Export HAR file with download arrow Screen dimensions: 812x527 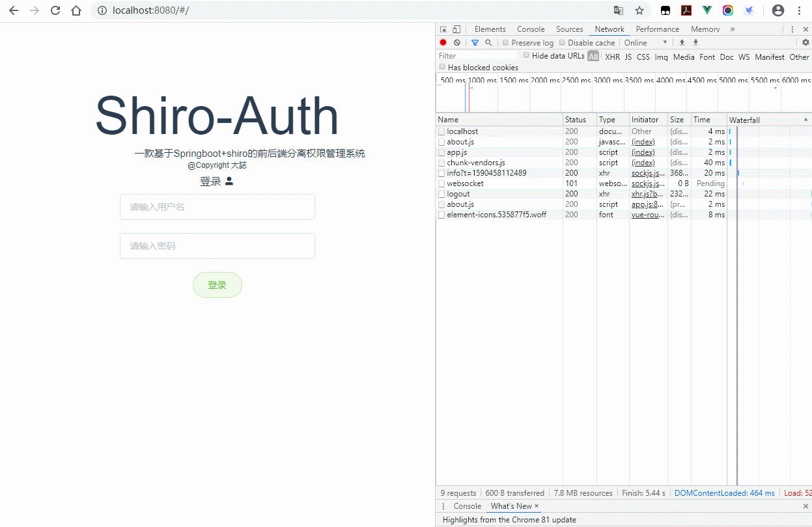[x=695, y=42]
